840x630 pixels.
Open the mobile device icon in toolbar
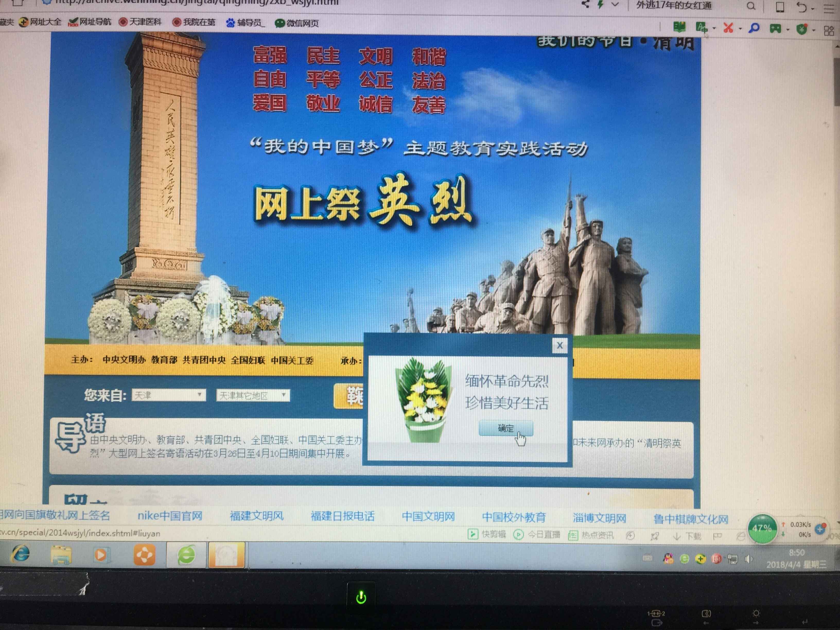780,7
